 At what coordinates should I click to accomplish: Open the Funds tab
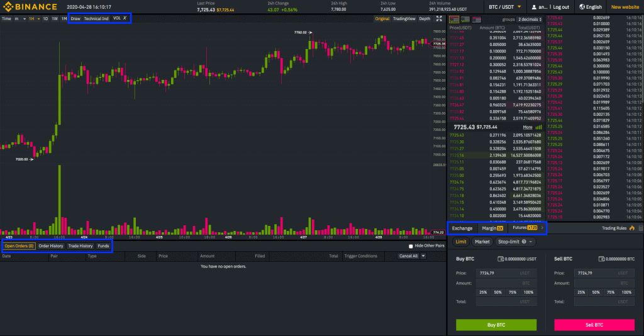(x=104, y=246)
